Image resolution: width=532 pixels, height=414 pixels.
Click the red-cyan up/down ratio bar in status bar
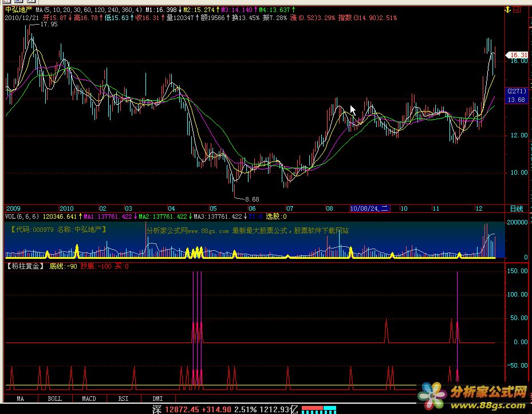pos(319,409)
